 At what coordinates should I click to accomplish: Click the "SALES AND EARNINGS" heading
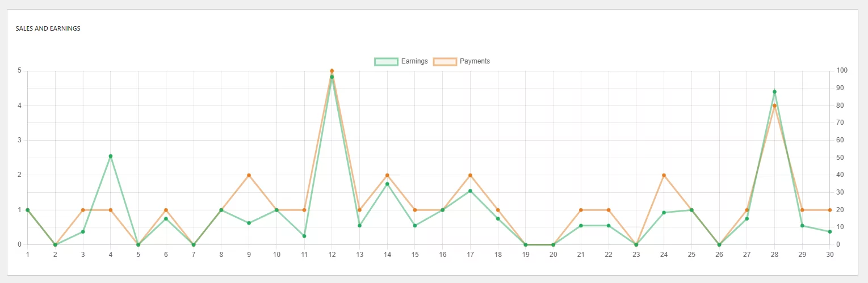pyautogui.click(x=48, y=28)
